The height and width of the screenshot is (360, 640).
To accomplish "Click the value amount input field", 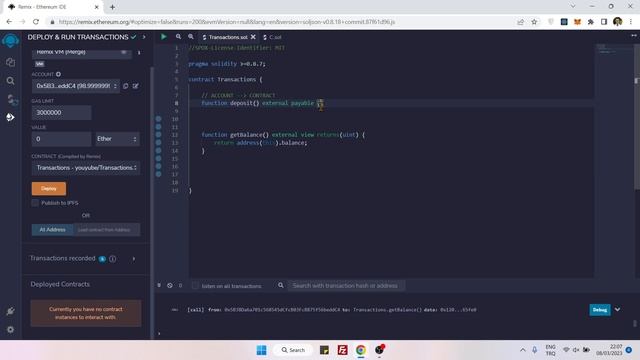I will click(62, 139).
